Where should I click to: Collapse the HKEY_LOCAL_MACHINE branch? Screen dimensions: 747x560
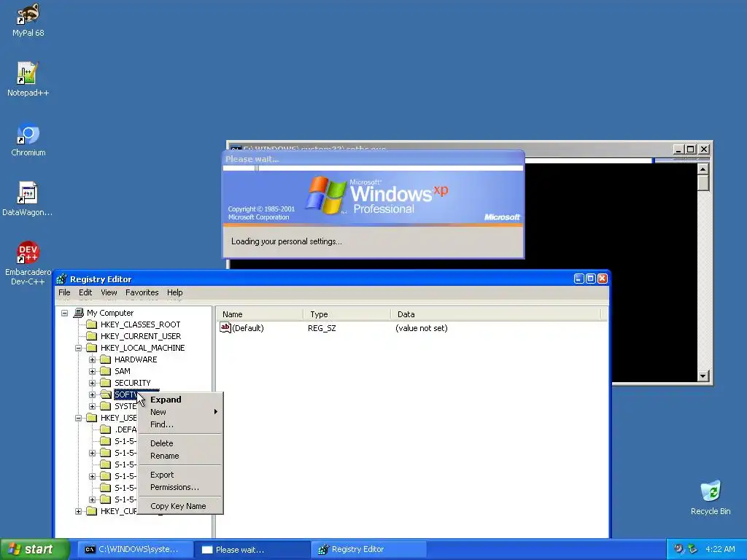click(79, 348)
